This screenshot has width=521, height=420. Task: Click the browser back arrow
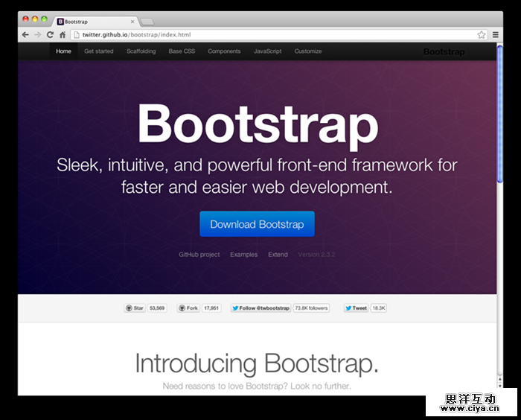point(25,35)
